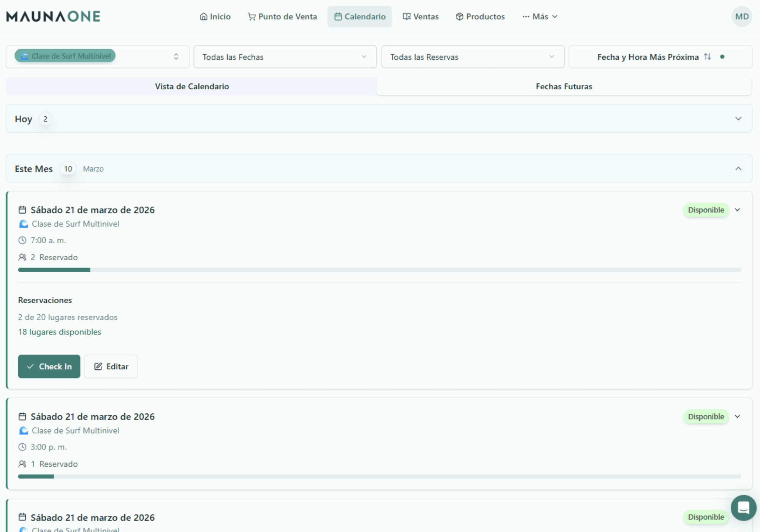Switch to Fechas Futuras view
Image resolution: width=760 pixels, height=532 pixels.
564,86
